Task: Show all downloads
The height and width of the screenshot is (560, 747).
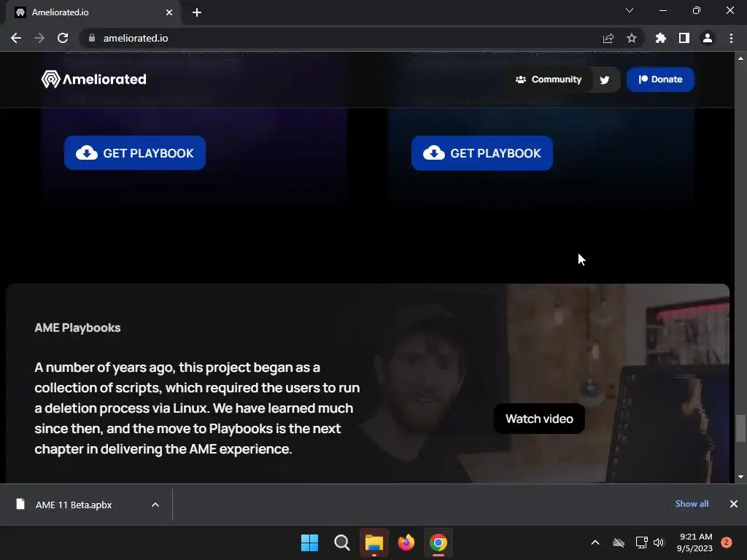Action: coord(692,504)
